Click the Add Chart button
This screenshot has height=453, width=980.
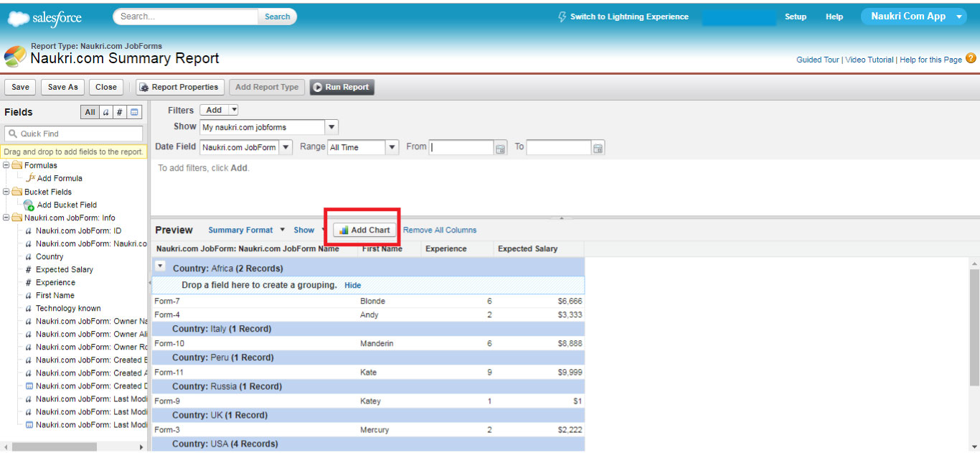pos(364,230)
